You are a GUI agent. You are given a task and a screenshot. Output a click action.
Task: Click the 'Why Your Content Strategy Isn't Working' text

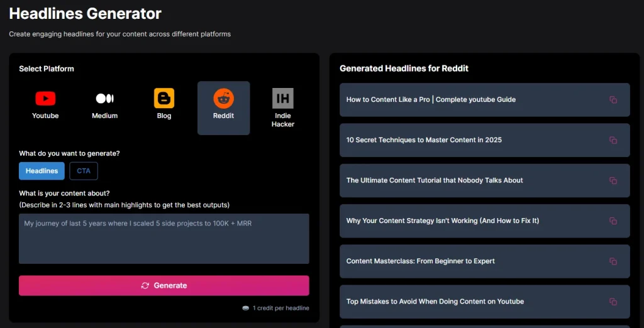click(x=442, y=221)
